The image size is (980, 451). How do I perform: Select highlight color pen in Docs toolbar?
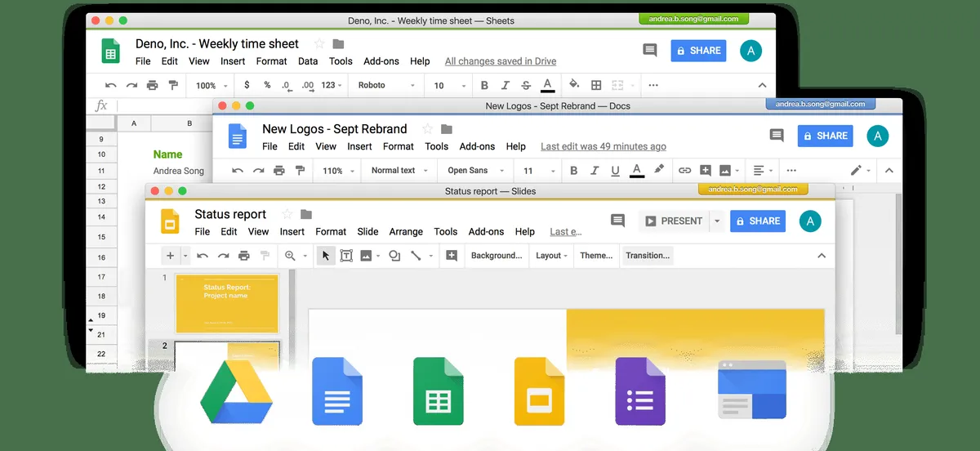pos(658,170)
